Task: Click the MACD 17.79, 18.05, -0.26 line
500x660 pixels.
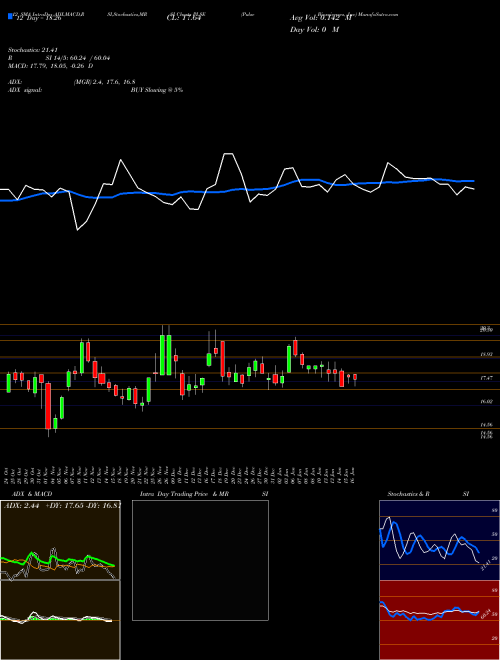Action: 51,66
